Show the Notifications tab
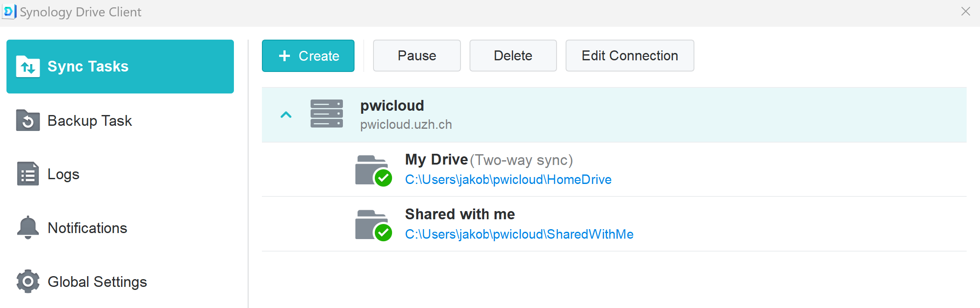 pyautogui.click(x=120, y=227)
